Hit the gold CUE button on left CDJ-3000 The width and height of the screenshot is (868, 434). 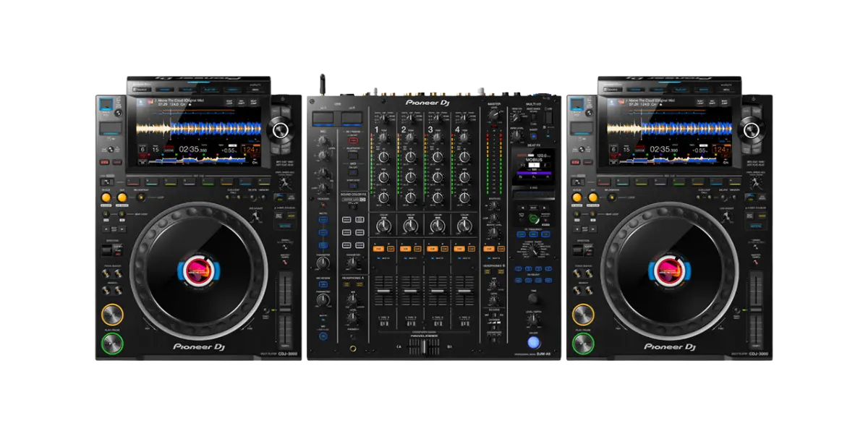coord(112,314)
